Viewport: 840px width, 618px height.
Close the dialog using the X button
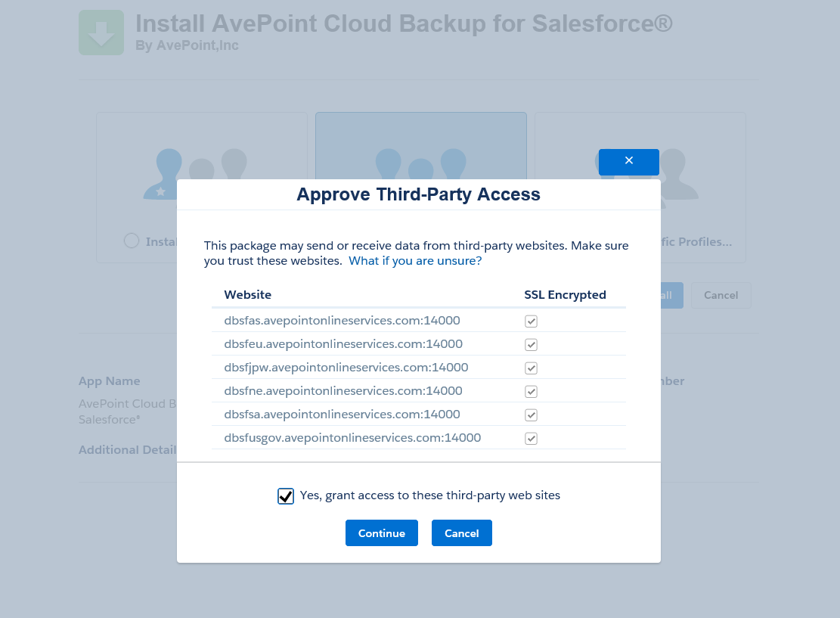click(628, 162)
